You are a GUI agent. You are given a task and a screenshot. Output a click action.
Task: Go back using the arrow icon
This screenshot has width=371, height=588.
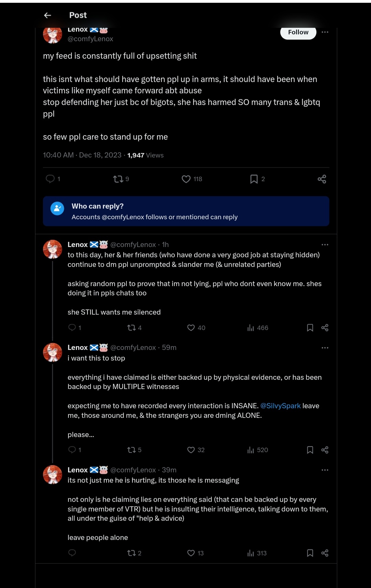pyautogui.click(x=48, y=15)
